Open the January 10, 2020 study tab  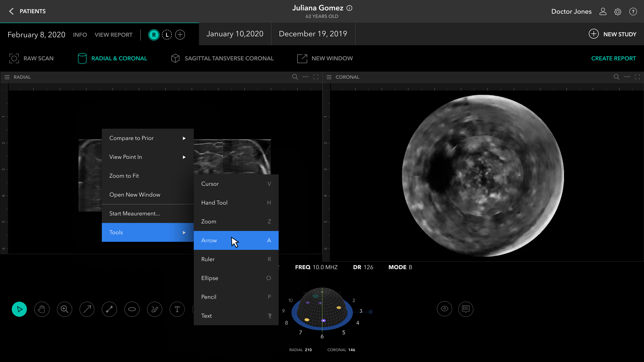click(235, 34)
